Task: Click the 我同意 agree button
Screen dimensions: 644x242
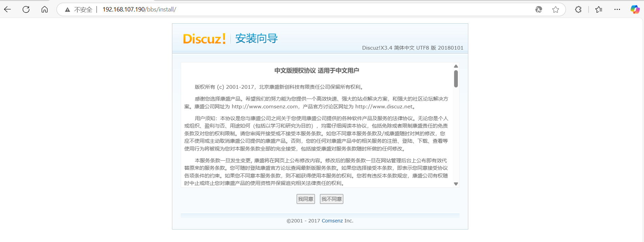Action: pos(305,199)
